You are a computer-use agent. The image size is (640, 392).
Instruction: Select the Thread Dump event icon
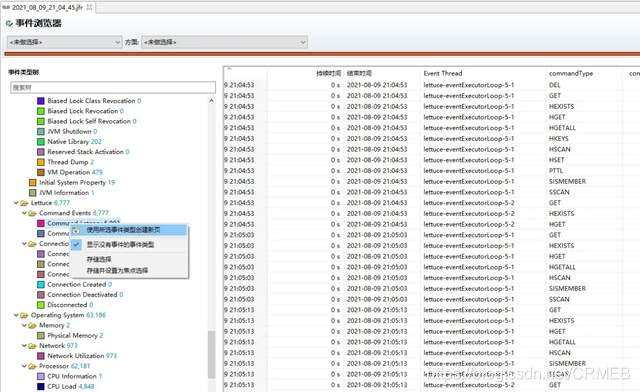coord(41,162)
